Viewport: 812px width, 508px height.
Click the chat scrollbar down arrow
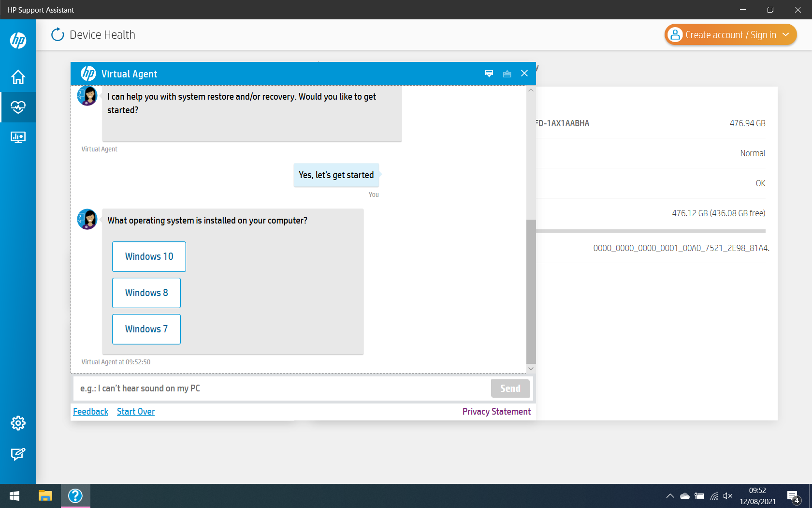[531, 369]
